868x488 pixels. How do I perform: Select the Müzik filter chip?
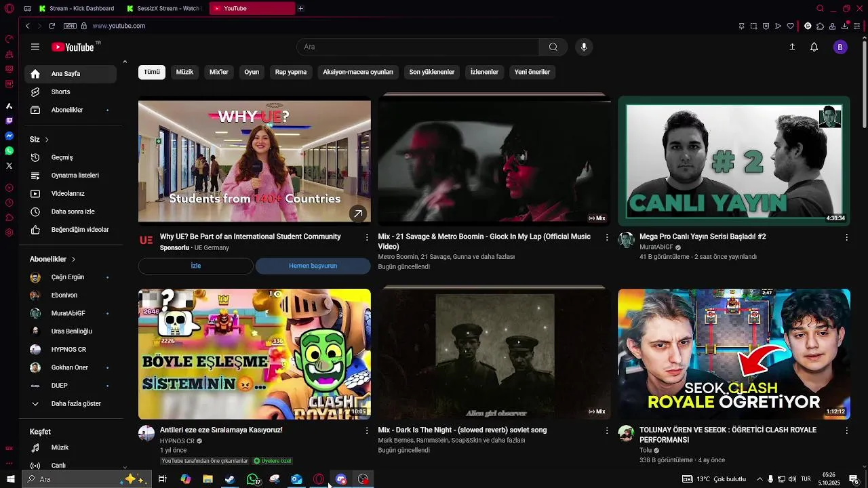pos(184,72)
